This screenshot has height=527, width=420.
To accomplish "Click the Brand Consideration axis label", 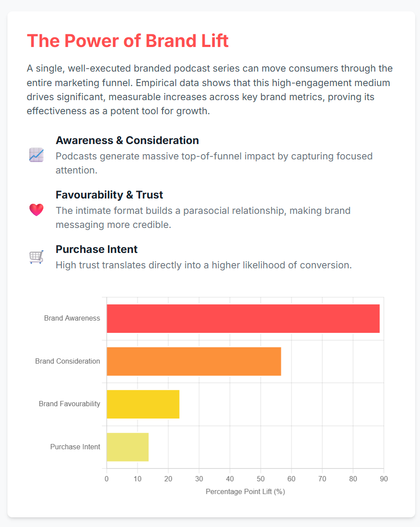I will click(68, 361).
